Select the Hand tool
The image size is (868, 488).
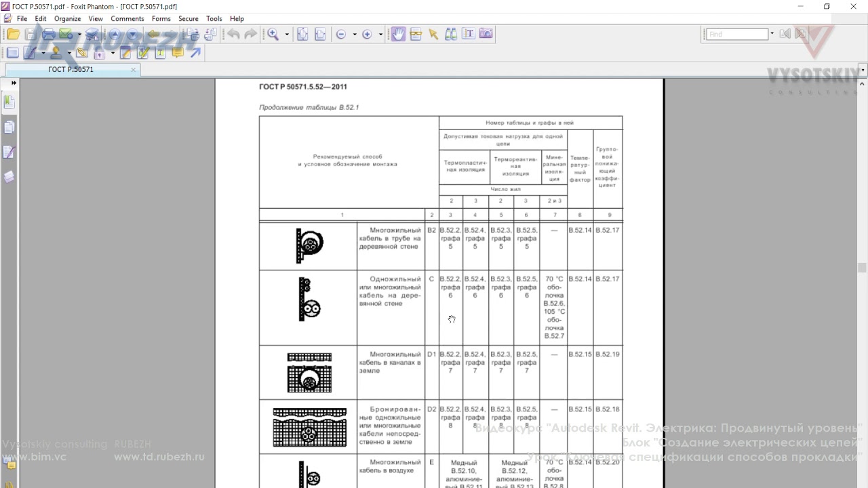coord(398,34)
